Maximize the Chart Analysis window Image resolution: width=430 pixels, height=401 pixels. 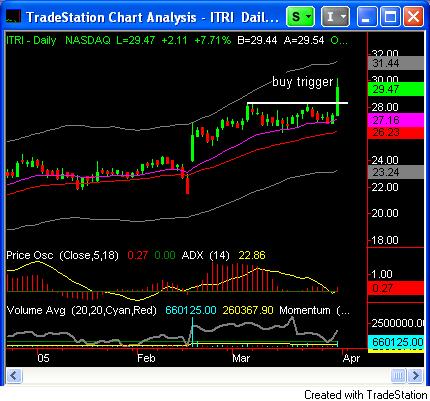(x=390, y=17)
